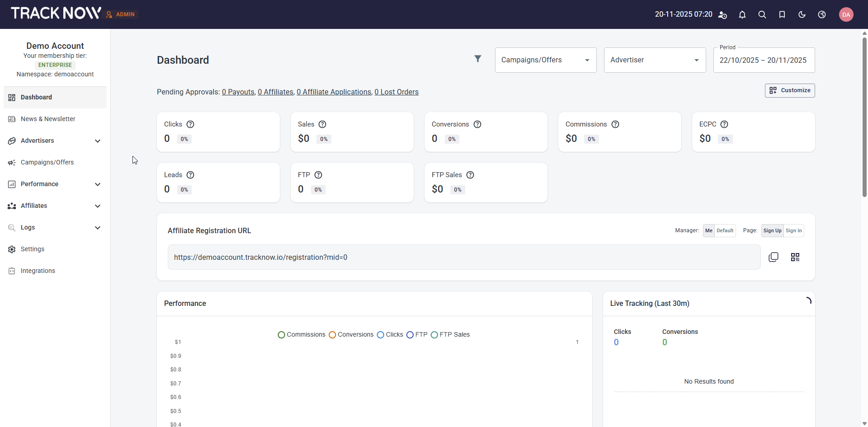This screenshot has width=868, height=427.
Task: Show QR code for registration URL
Action: 795,257
